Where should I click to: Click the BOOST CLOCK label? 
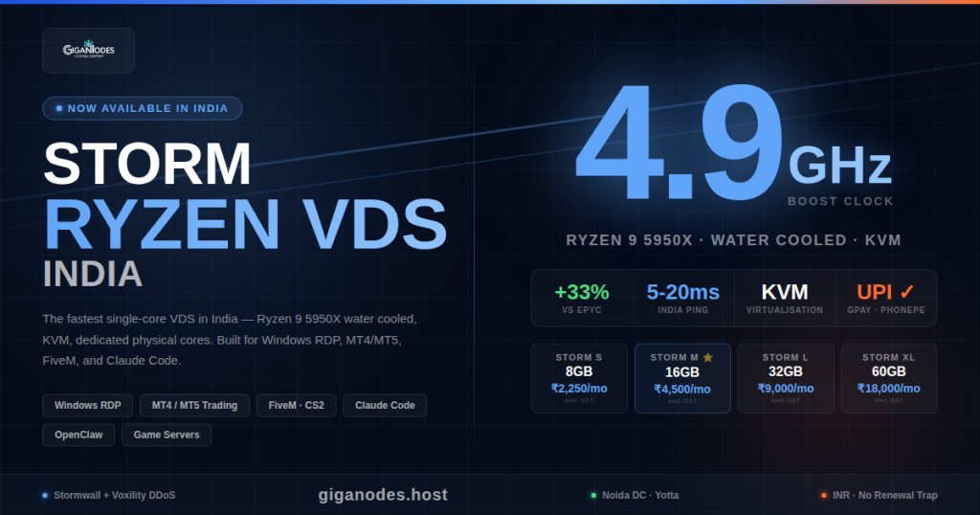[840, 201]
